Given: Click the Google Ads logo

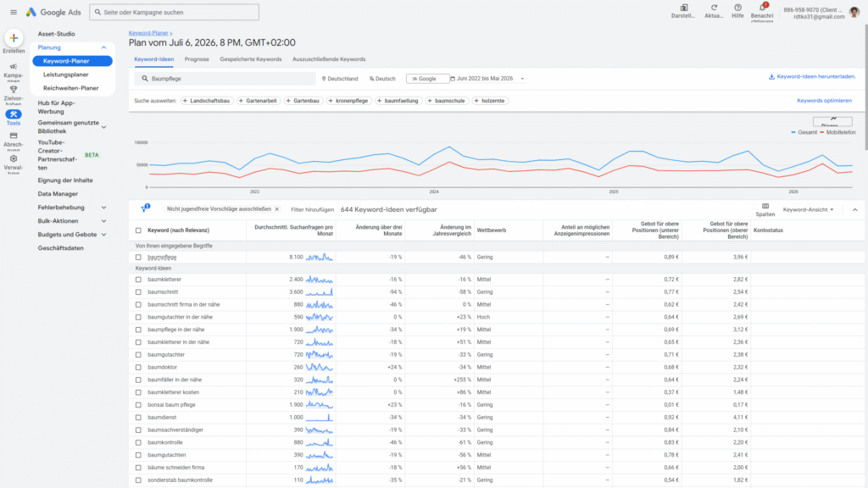Looking at the screenshot, I should pyautogui.click(x=53, y=12).
